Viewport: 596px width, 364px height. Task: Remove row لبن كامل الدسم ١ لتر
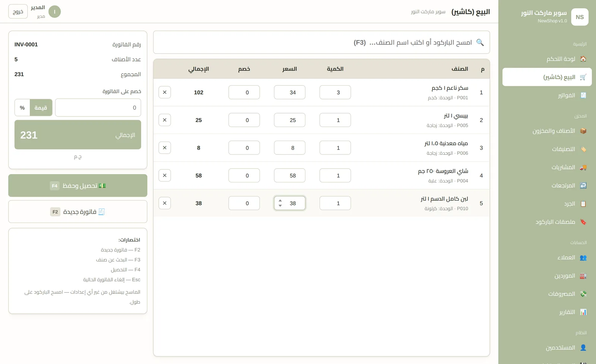[x=165, y=203]
